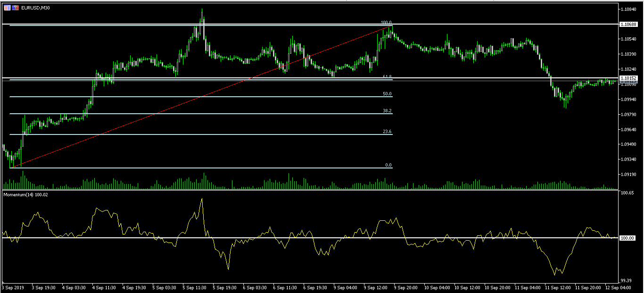The image size is (644, 293).
Task: Click the 6 Sep 19:30 time label
Action: coord(315,287)
